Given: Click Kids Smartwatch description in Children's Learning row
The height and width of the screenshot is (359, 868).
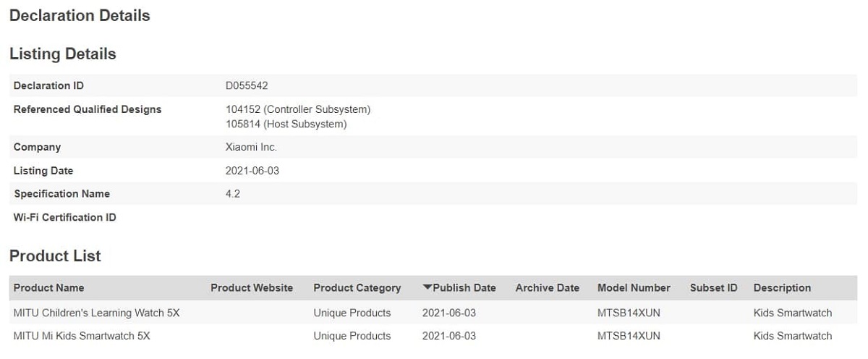Looking at the screenshot, I should [793, 313].
